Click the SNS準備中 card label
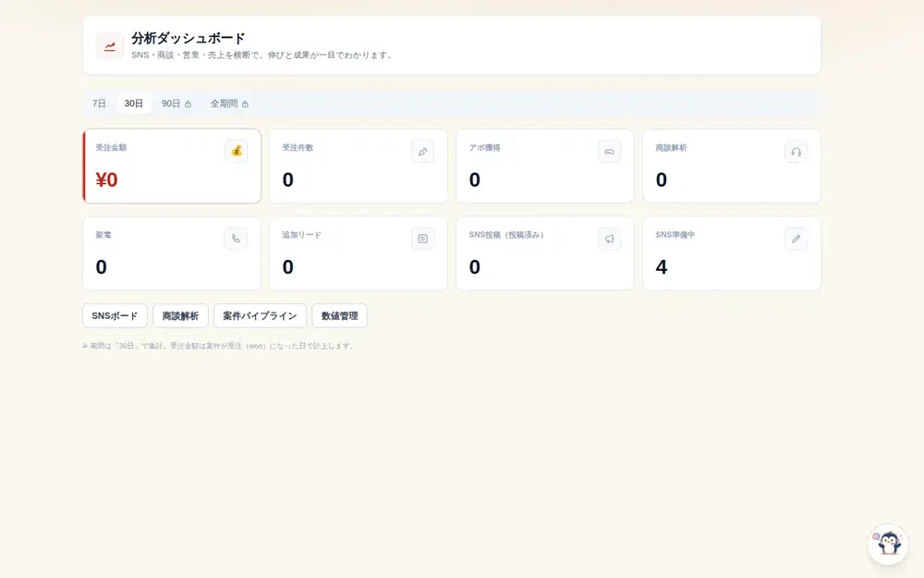The width and height of the screenshot is (924, 578). pos(675,235)
